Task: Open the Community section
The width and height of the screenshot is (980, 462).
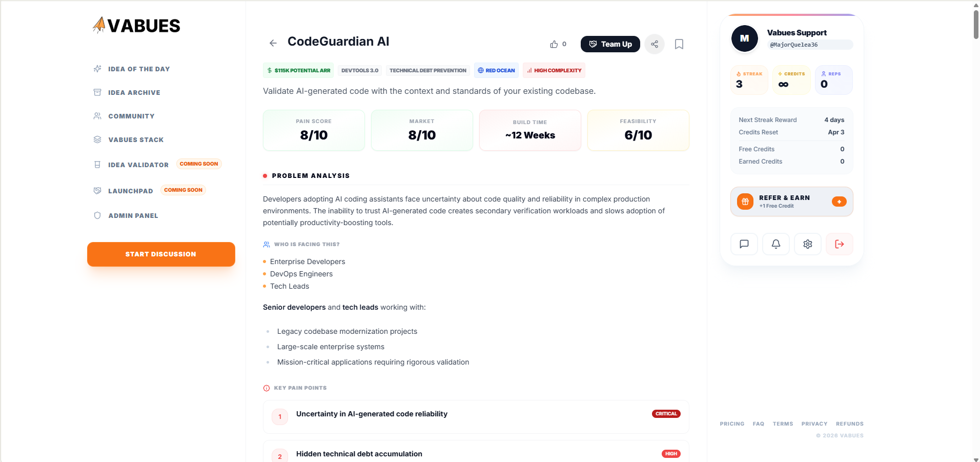Action: 131,116
